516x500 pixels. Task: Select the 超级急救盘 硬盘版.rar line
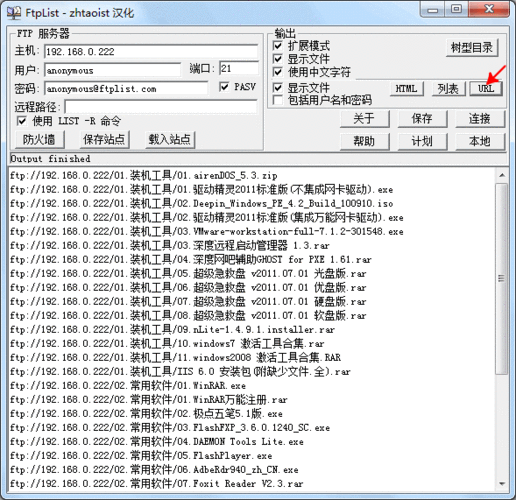(188, 301)
